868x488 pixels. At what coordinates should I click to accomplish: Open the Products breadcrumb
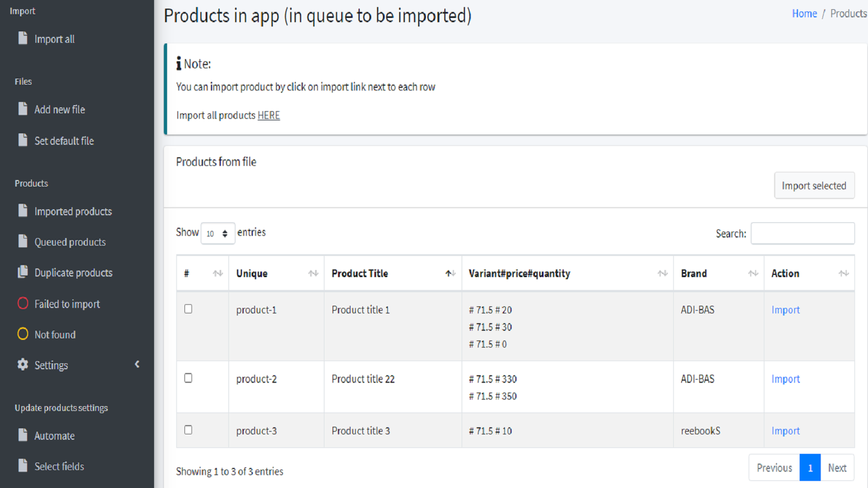coord(848,13)
